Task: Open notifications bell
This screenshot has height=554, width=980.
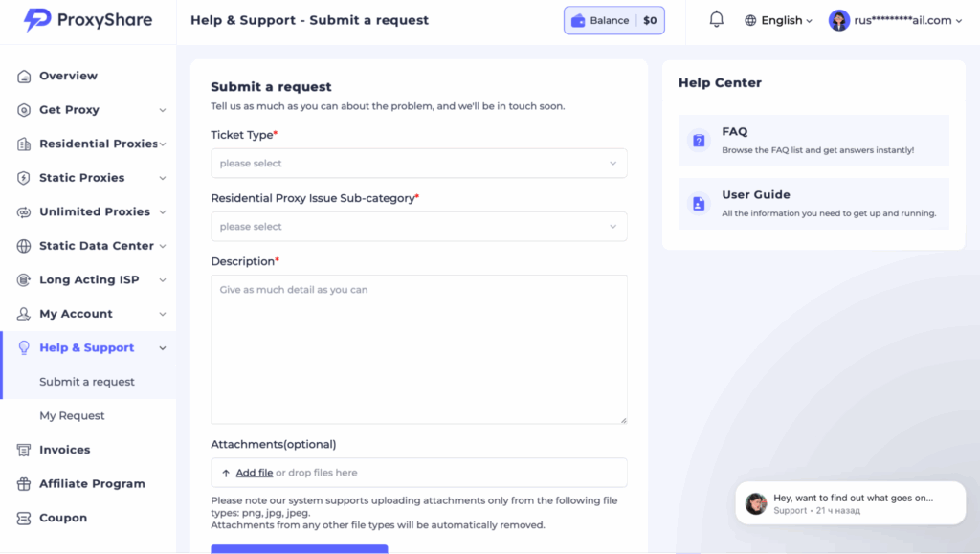Action: (716, 19)
